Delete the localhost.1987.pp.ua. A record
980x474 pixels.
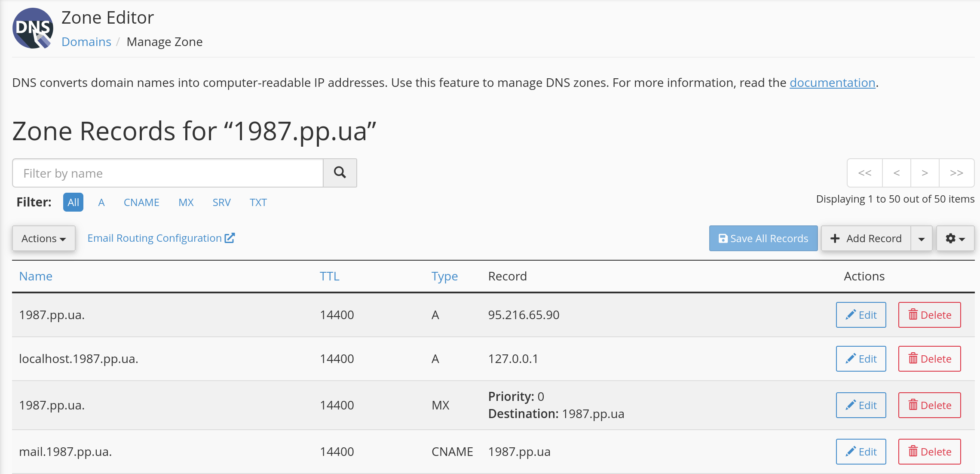pos(929,359)
